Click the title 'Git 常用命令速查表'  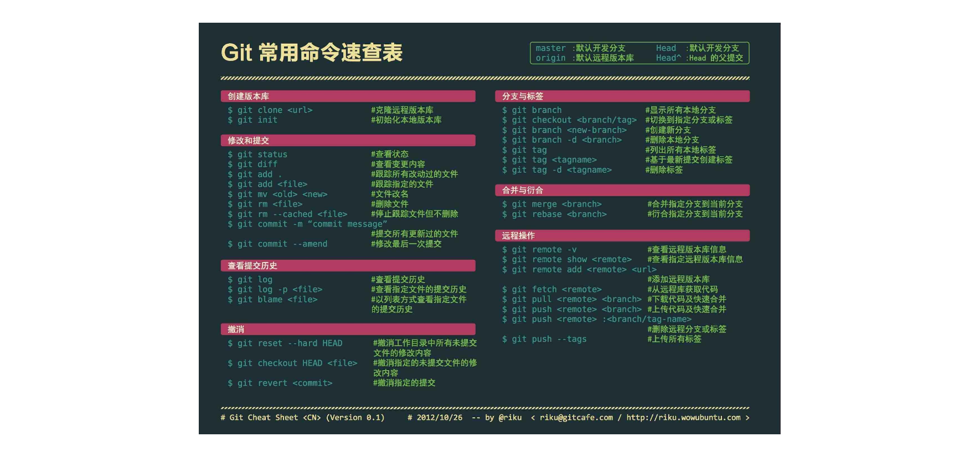pyautogui.click(x=311, y=53)
